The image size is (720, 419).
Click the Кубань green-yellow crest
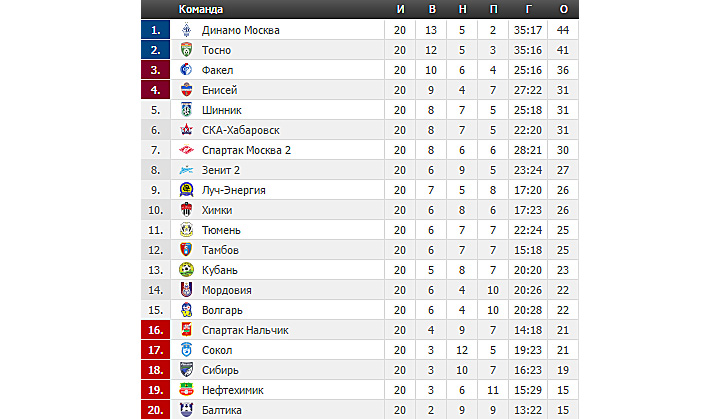(x=186, y=270)
